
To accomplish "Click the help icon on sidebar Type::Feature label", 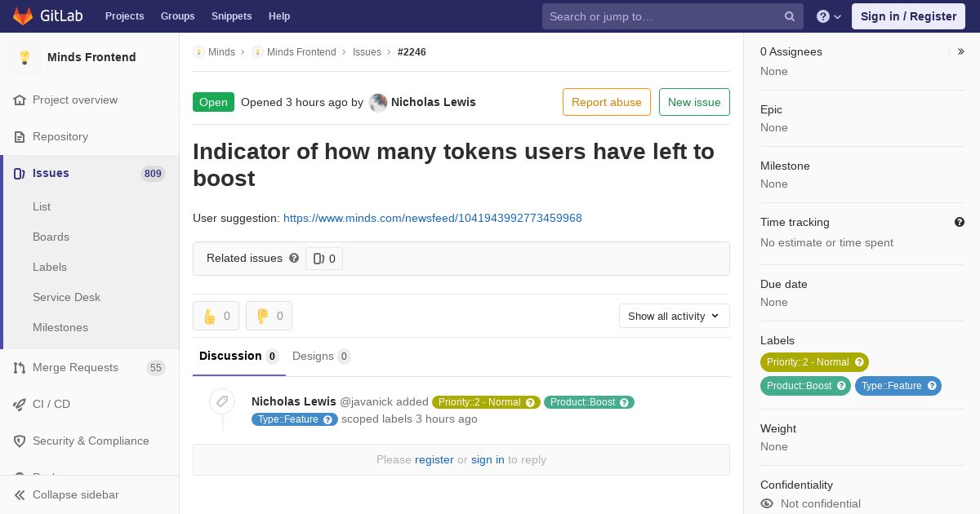I will (x=932, y=386).
